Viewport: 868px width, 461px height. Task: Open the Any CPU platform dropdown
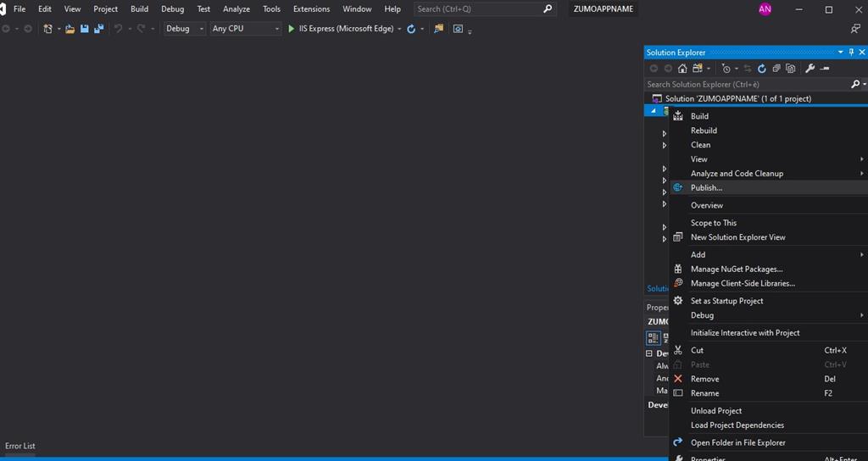click(x=245, y=29)
